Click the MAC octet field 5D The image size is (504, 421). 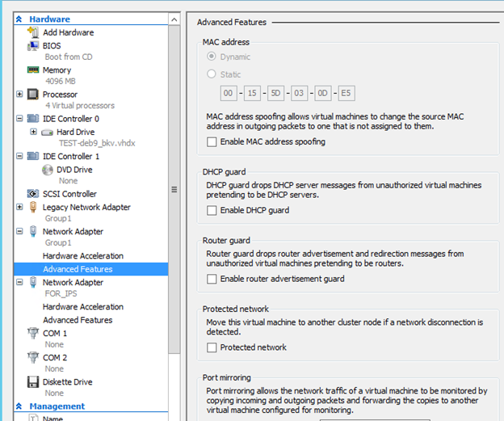[275, 93]
